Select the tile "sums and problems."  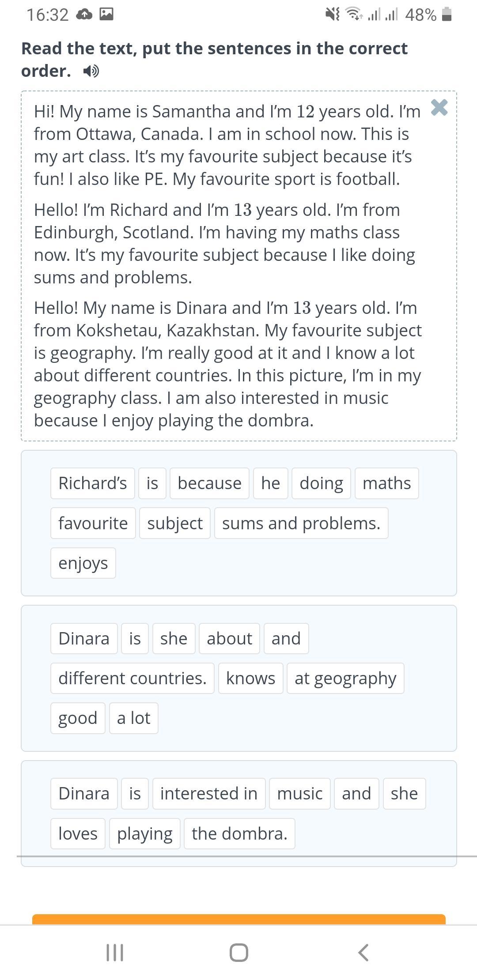(301, 523)
